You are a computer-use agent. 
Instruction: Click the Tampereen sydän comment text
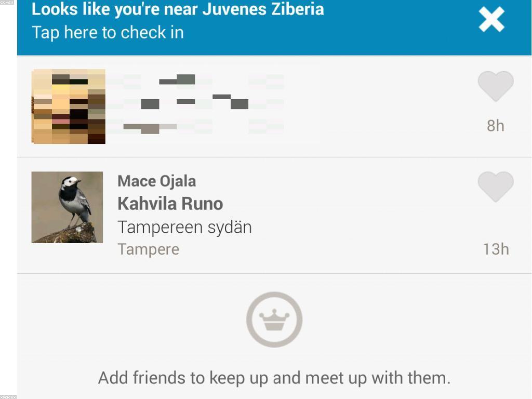[x=184, y=227]
